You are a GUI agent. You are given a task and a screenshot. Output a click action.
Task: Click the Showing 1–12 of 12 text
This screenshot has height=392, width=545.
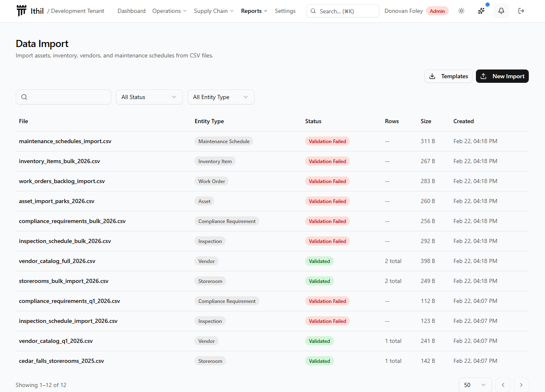(x=41, y=385)
